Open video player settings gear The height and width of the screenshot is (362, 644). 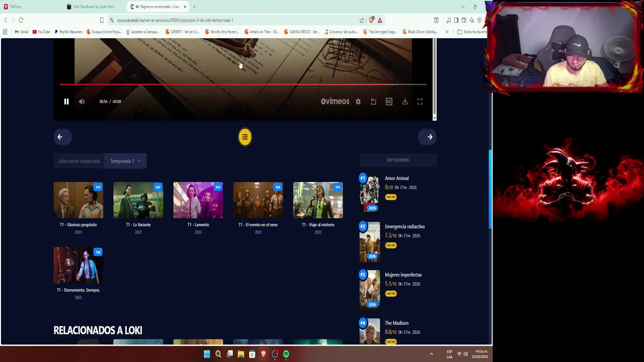pyautogui.click(x=358, y=102)
